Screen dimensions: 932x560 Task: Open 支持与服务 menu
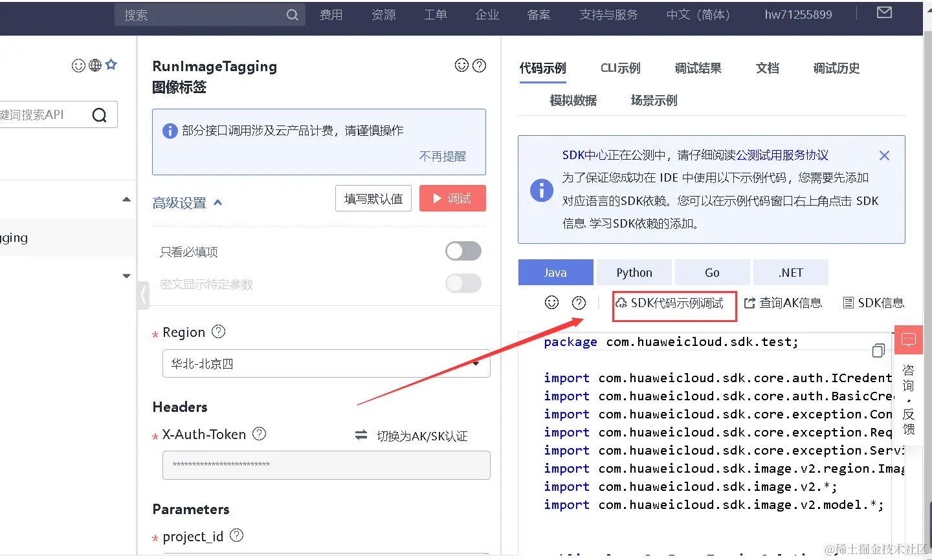click(x=608, y=15)
